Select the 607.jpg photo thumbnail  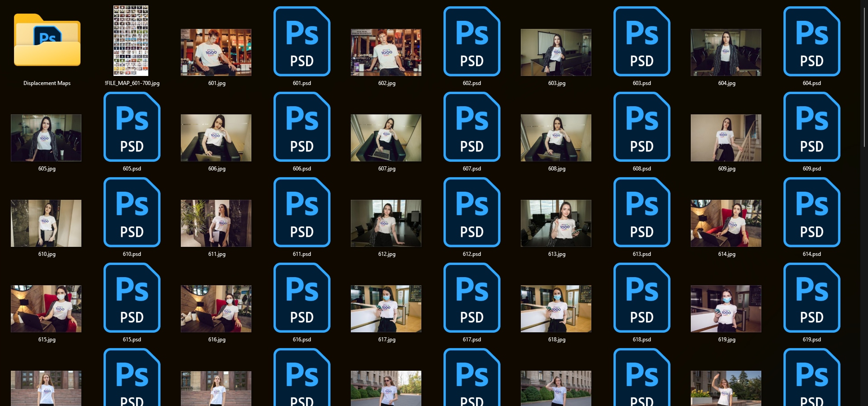(386, 138)
